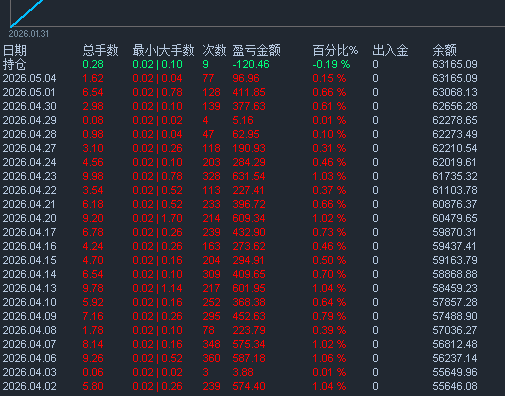Click trade count 203 on 2026.04.24
505x396 pixels.
click(211, 162)
